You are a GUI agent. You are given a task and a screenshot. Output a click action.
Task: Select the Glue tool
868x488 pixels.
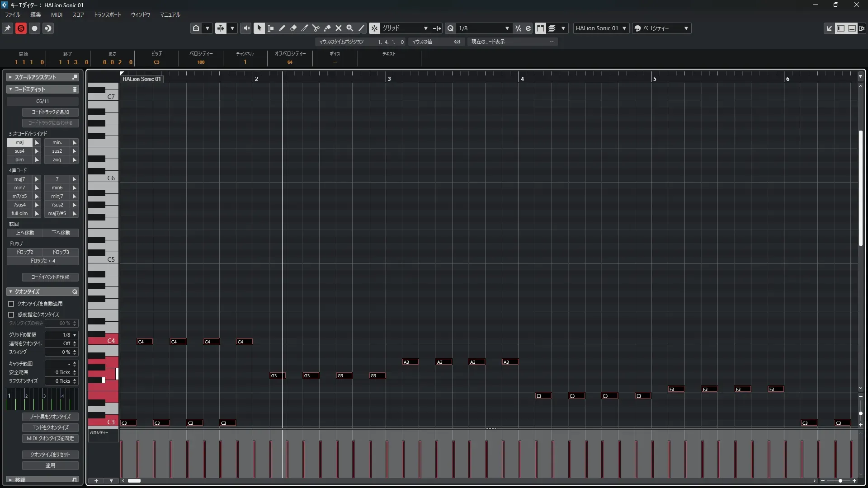point(327,28)
